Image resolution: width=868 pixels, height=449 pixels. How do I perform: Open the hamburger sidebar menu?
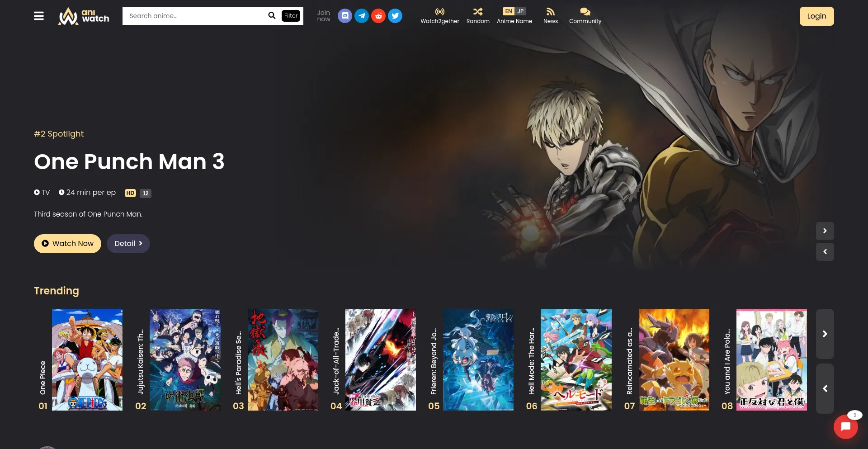[39, 16]
